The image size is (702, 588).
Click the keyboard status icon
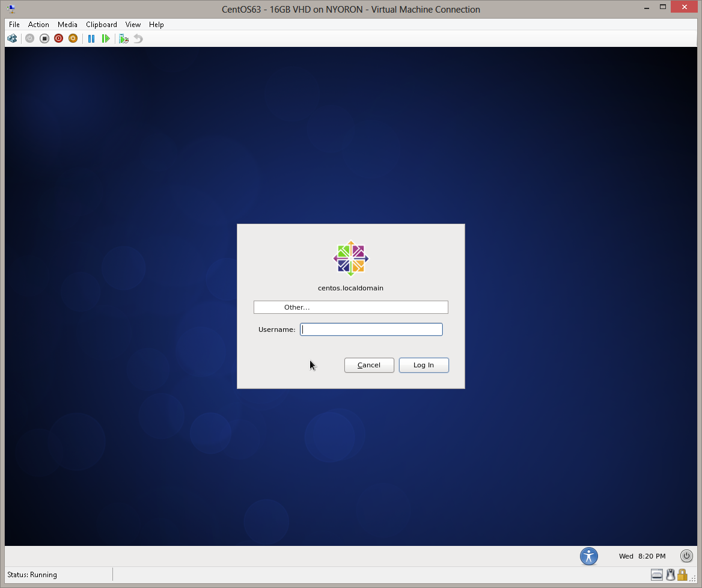[657, 575]
